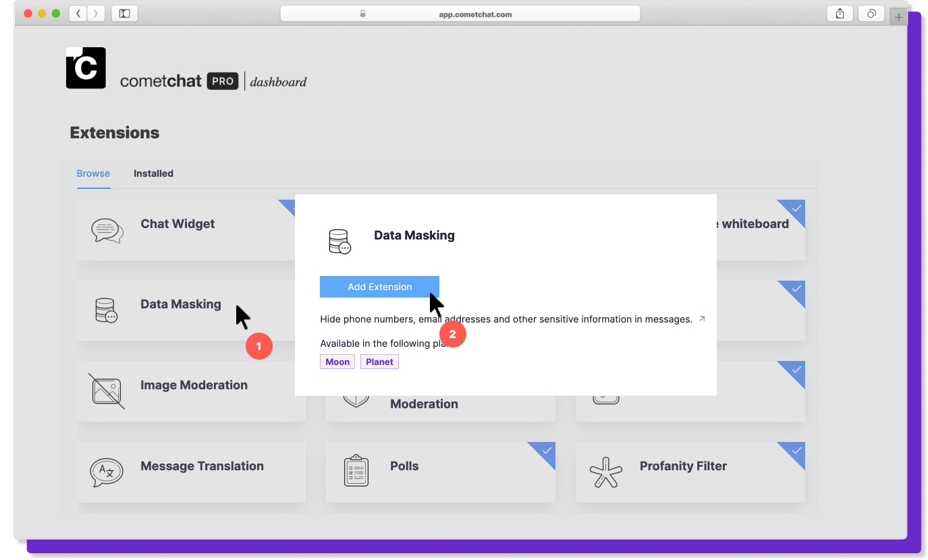The image size is (928, 560).
Task: Click the Add Extension button
Action: coord(379,287)
